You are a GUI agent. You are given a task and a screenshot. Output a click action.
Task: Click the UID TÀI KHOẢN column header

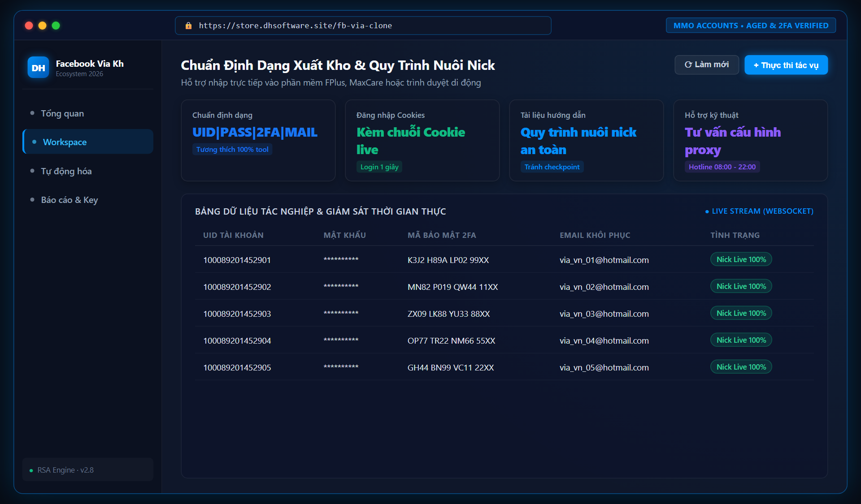[233, 235]
